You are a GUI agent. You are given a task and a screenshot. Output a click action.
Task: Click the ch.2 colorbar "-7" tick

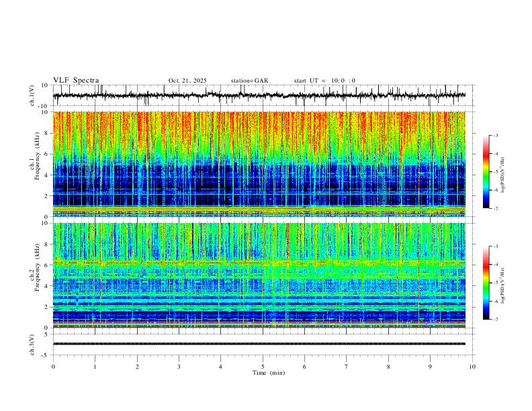pyautogui.click(x=496, y=320)
